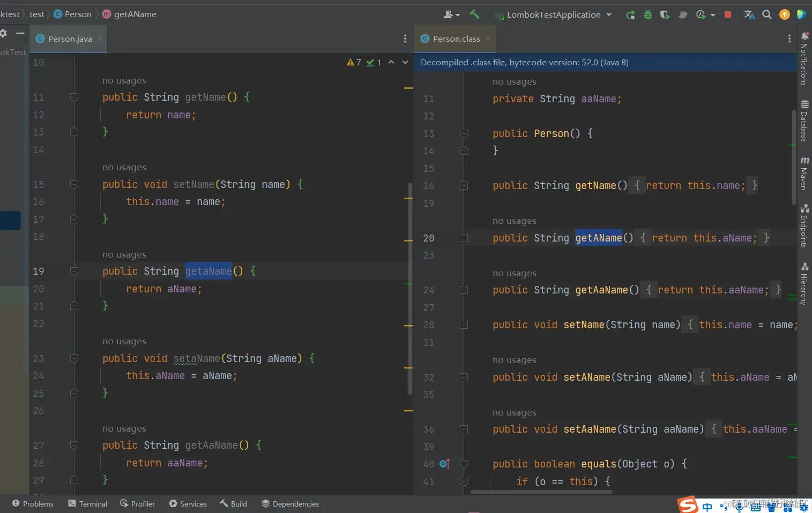Rerun the LombokTestApplication
812x513 pixels.
coord(631,15)
